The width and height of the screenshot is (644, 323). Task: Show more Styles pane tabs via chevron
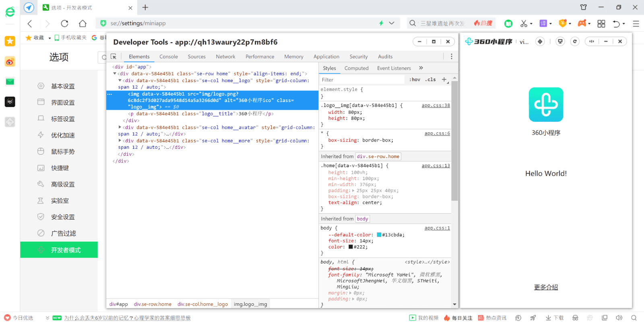pos(421,68)
